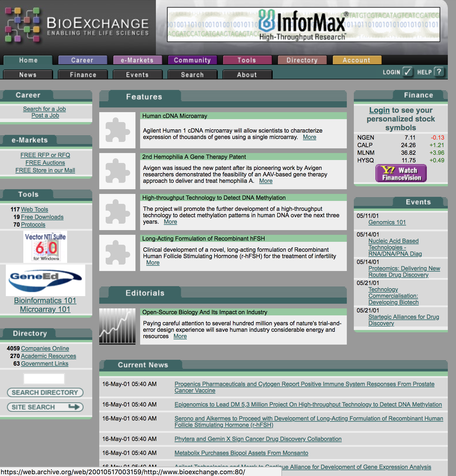
Task: Open Technology Commercialisation event link
Action: [x=393, y=296]
